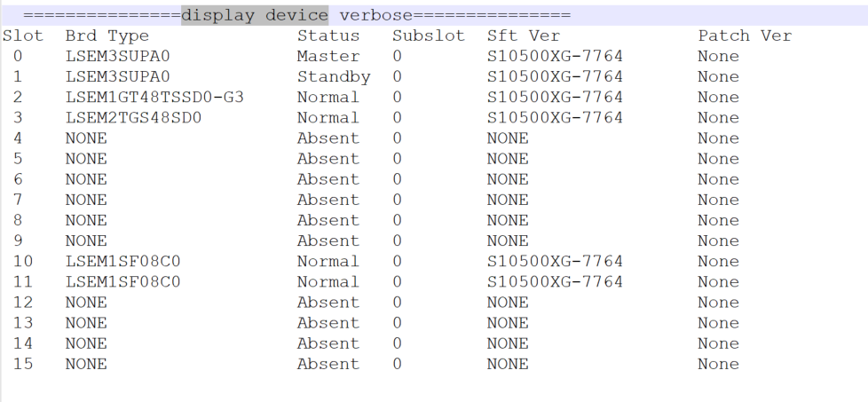Click the Patch Ver "None" in slot 9
The image size is (868, 402).
[718, 240]
